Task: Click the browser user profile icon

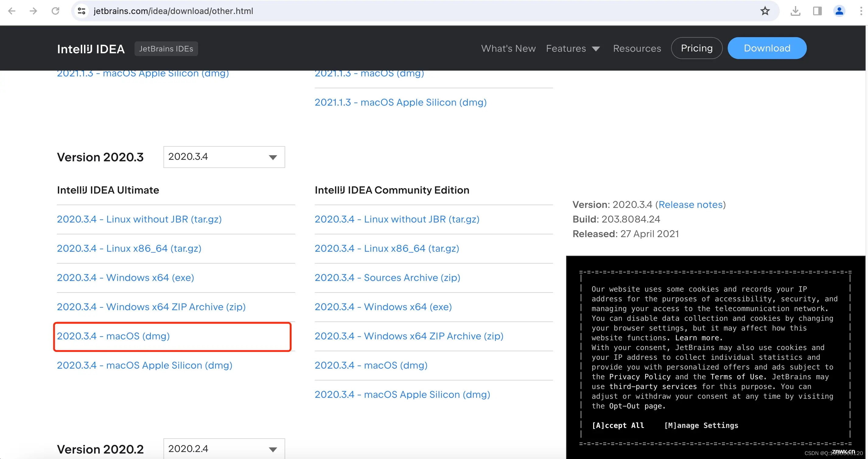Action: (x=840, y=10)
